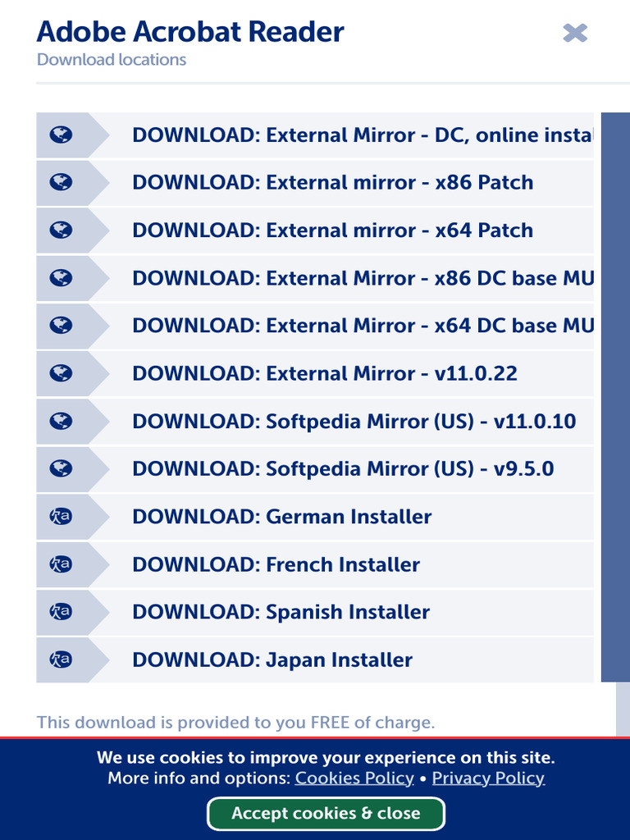Click the 'Download locations' subtitle

click(112, 59)
